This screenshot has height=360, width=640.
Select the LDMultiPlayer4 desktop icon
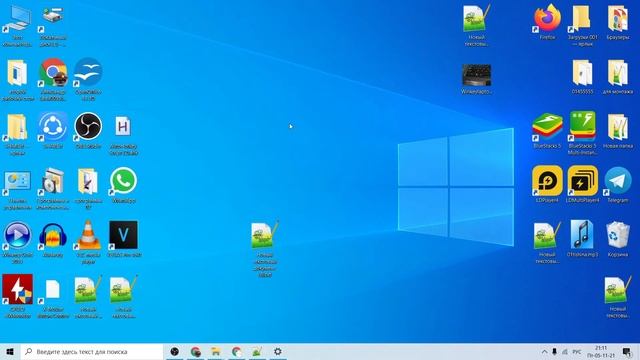tap(582, 181)
